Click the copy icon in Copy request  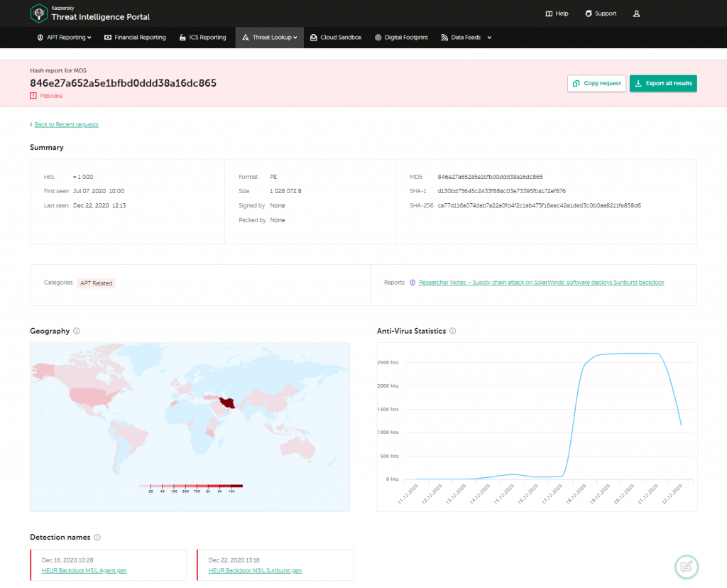[x=576, y=83]
